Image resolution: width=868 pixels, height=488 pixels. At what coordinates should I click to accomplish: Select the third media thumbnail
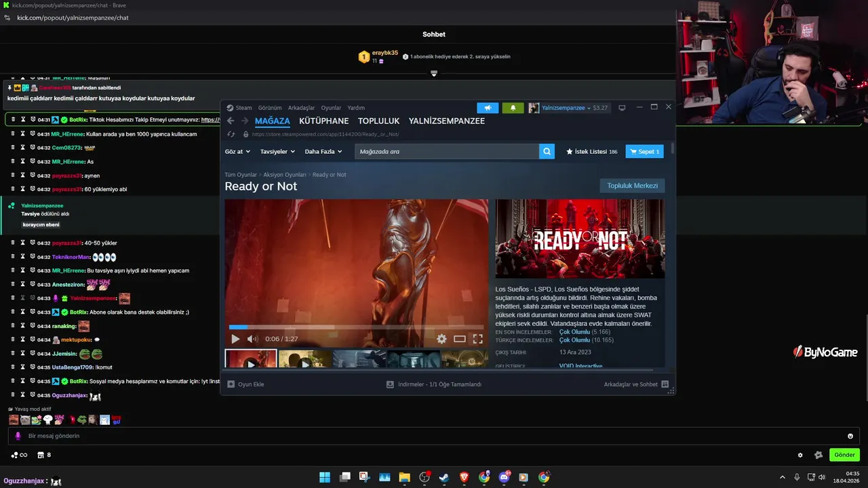pyautogui.click(x=359, y=359)
